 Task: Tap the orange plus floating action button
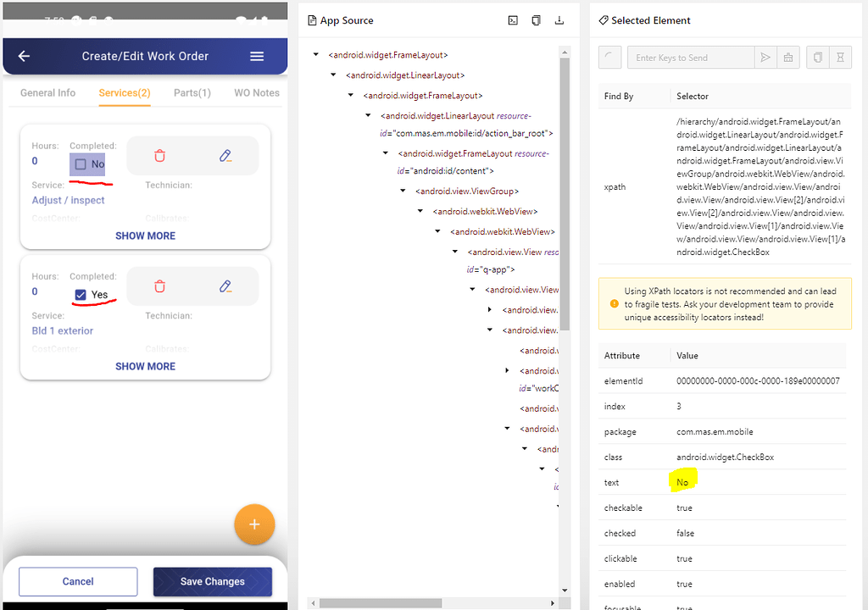(x=254, y=524)
